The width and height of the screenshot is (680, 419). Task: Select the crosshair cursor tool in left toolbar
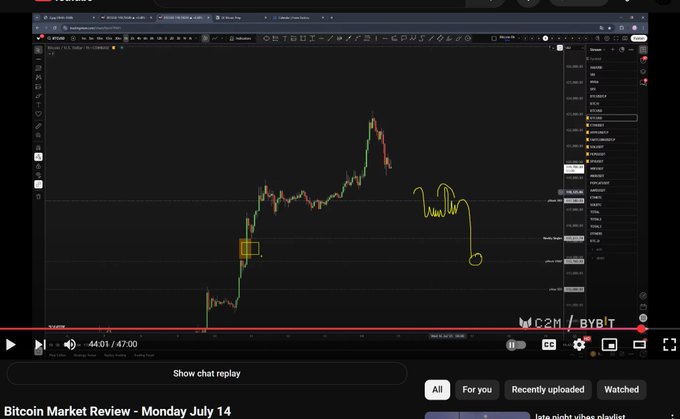tap(38, 50)
